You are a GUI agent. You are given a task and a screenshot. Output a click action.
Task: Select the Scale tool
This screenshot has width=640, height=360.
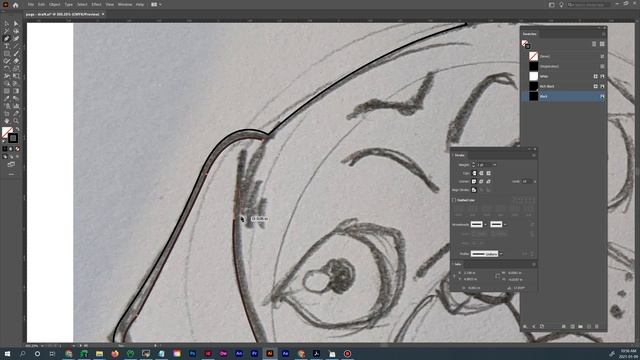pyautogui.click(x=16, y=69)
